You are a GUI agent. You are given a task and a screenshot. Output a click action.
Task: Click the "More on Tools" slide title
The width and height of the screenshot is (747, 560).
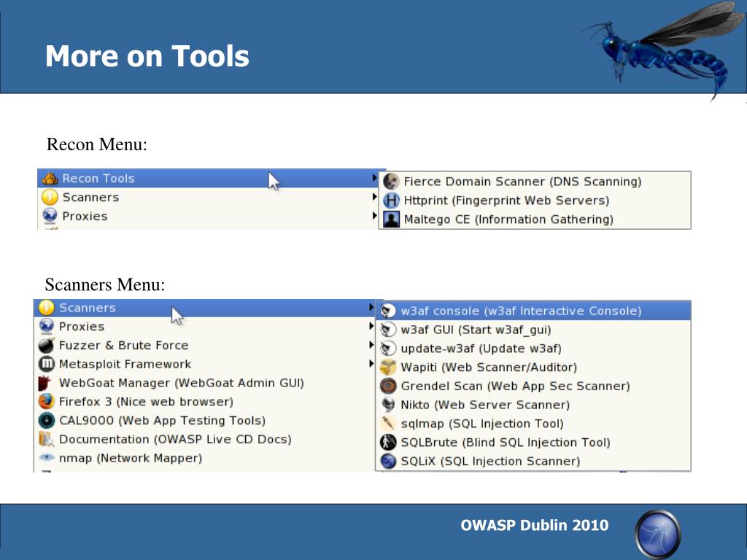click(147, 56)
